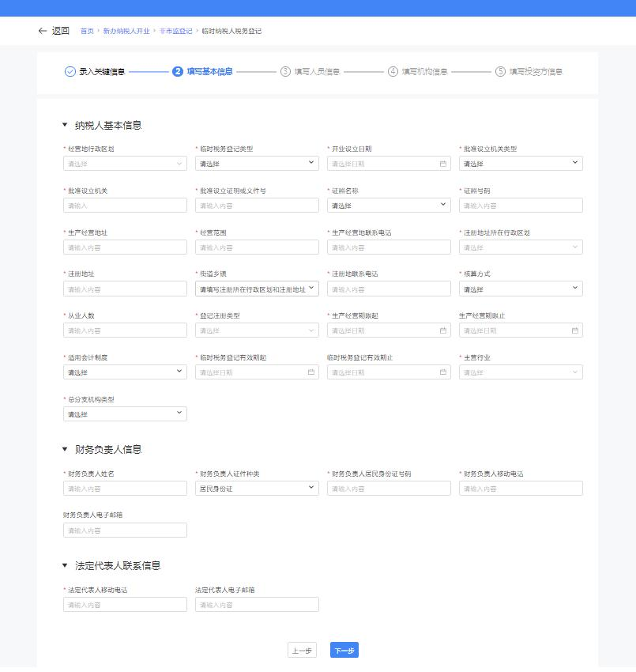
Task: Click step 3 填写人员信息 circle icon
Action: coord(285,72)
